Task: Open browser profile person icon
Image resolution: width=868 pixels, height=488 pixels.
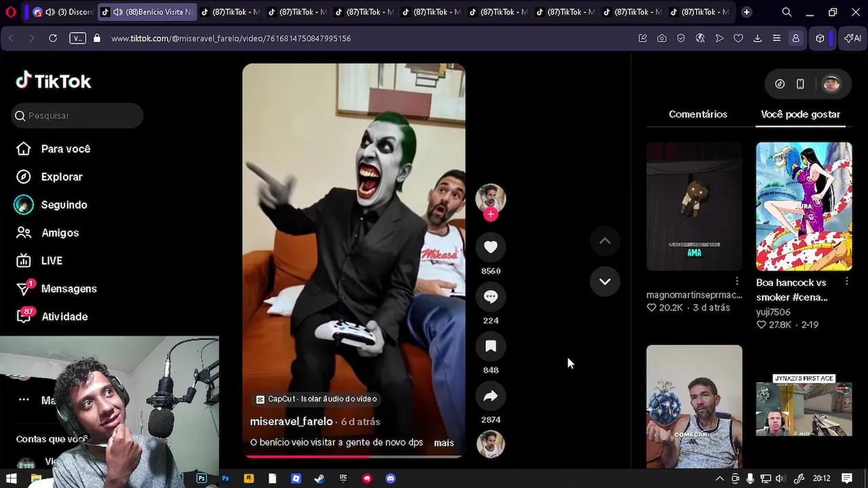Action: click(x=796, y=39)
